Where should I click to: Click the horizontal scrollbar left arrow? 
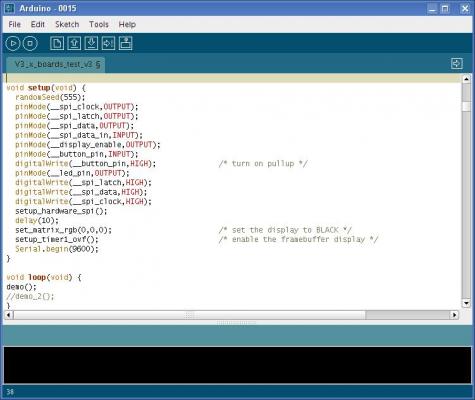(9, 315)
